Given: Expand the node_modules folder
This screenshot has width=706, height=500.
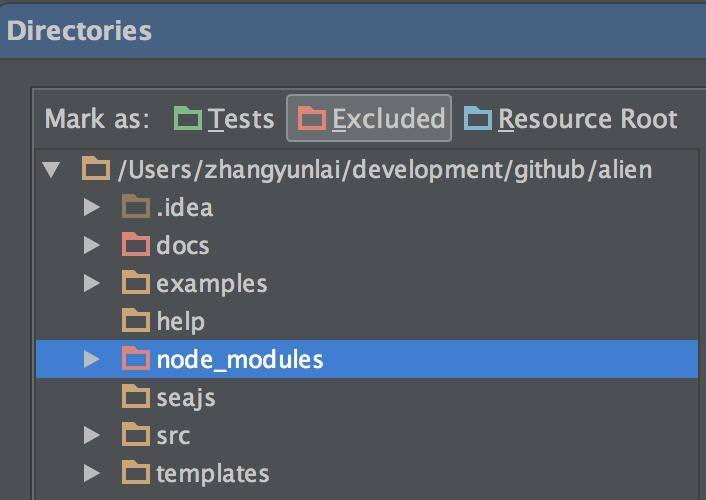Looking at the screenshot, I should click(x=92, y=359).
